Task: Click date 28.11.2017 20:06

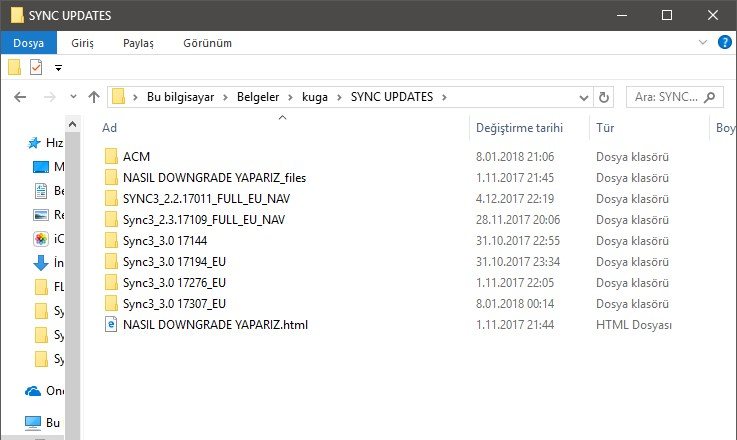Action: point(518,220)
